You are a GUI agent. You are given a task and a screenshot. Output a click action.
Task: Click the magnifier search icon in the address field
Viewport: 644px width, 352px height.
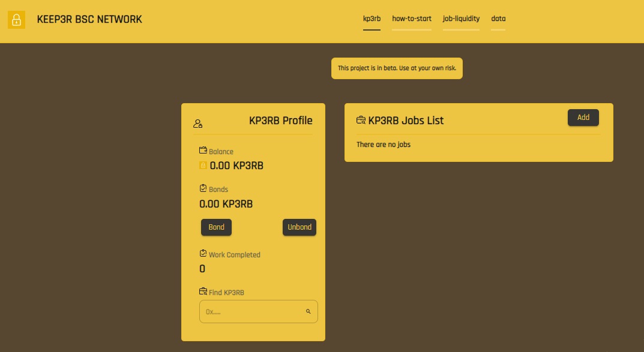click(x=308, y=312)
